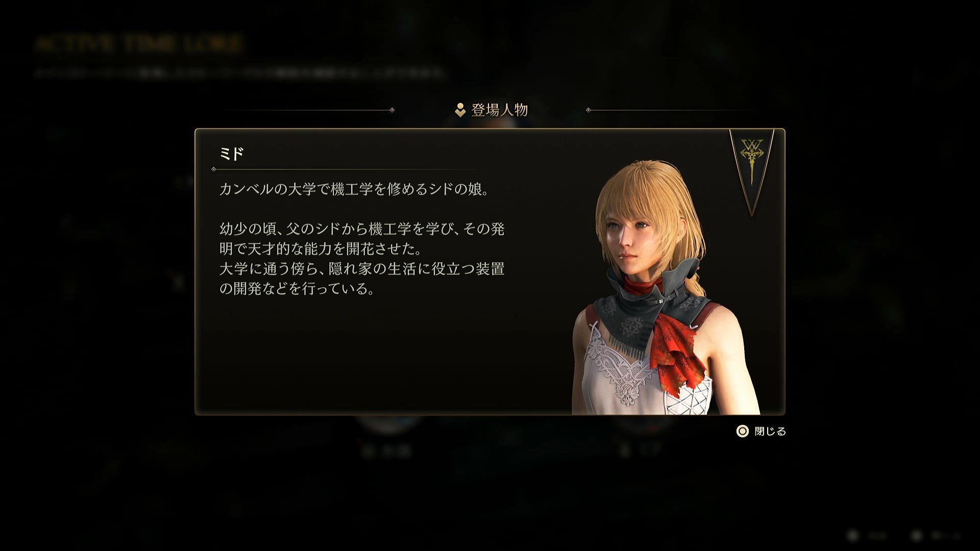
Task: Click diamond ornament right of 登場人物 header
Action: (589, 110)
